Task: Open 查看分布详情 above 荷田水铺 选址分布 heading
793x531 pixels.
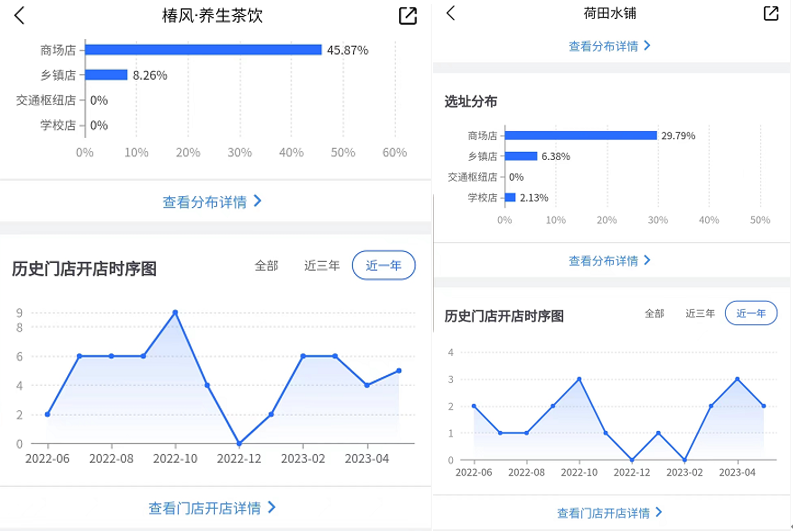Action: point(610,46)
